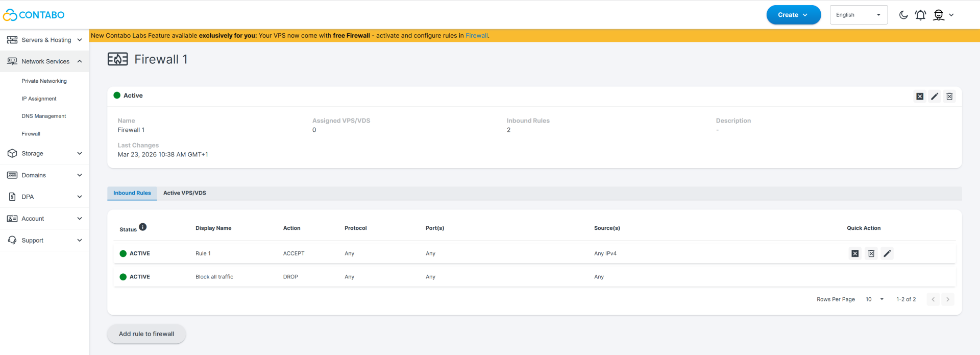The height and width of the screenshot is (355, 980).
Task: Disable Rule 1 using its X icon
Action: click(855, 253)
